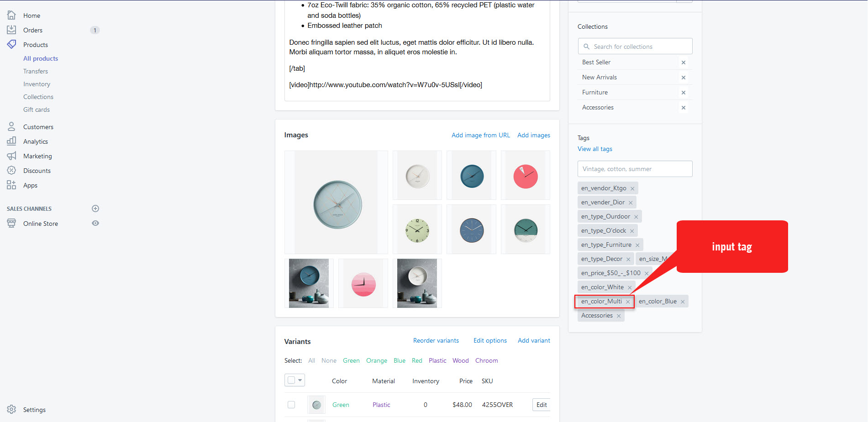Image resolution: width=868 pixels, height=422 pixels.
Task: Remove Best Seller collection
Action: (x=684, y=63)
